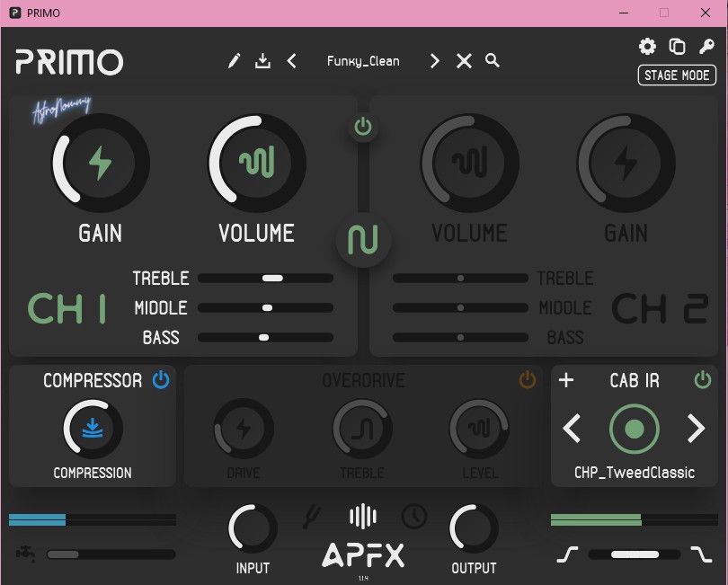The image size is (728, 585).
Task: Click the CH 1 Gain knob
Action: 101,163
